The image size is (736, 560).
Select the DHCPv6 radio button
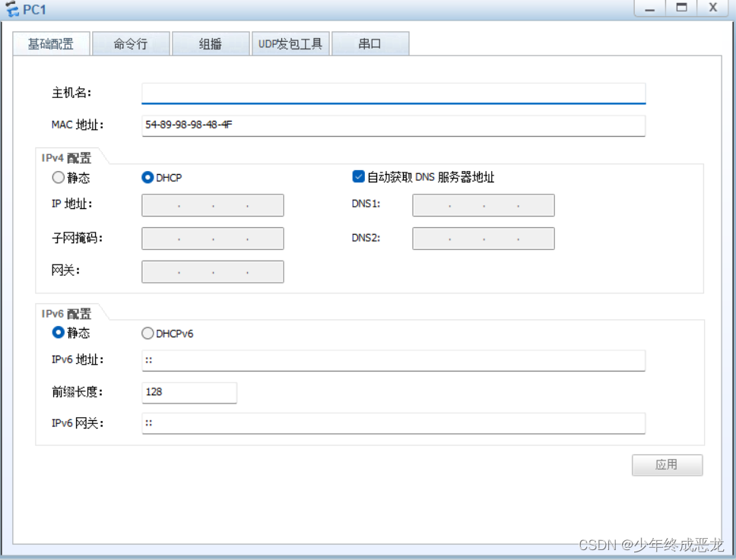point(148,333)
